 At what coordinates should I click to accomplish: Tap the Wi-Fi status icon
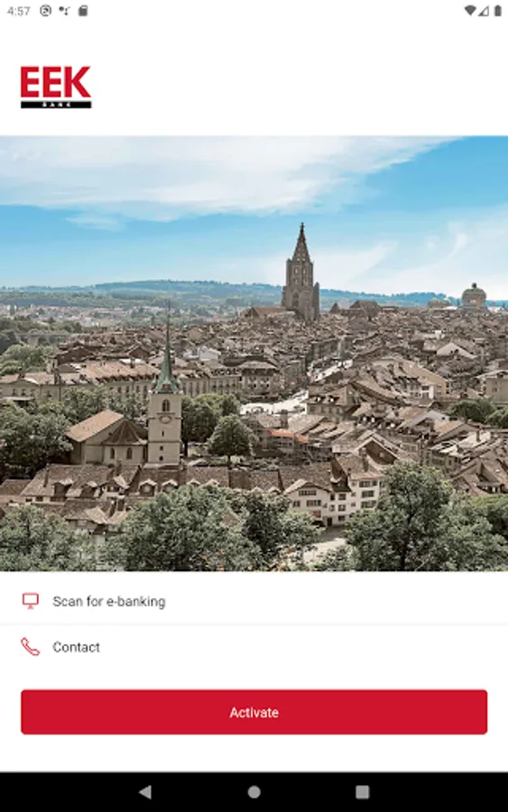point(470,11)
